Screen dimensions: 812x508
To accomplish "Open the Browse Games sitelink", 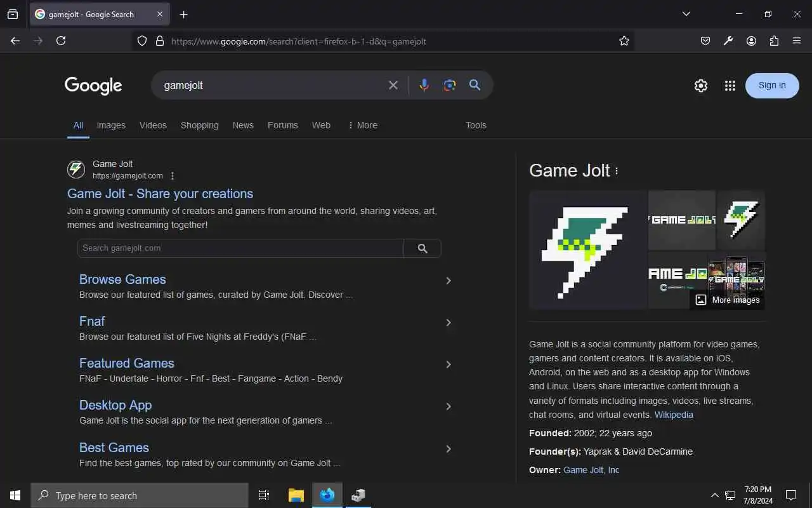I will [x=122, y=279].
